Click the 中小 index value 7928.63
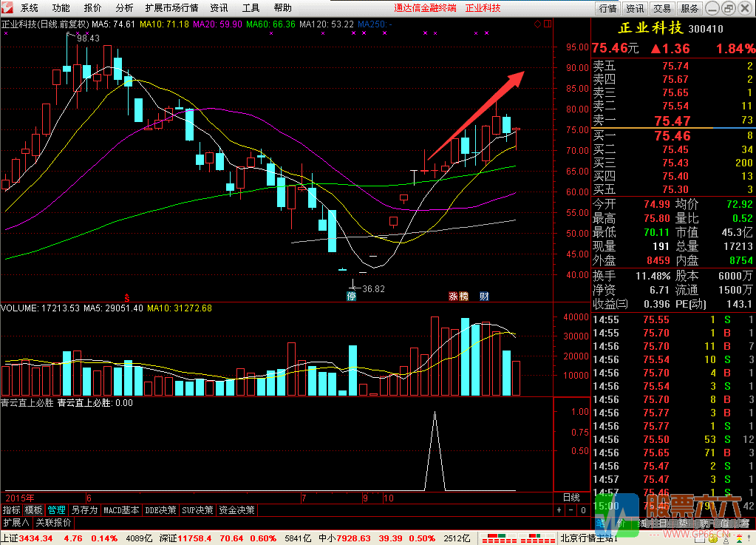Image resolution: width=756 pixels, height=545 pixels. click(353, 538)
